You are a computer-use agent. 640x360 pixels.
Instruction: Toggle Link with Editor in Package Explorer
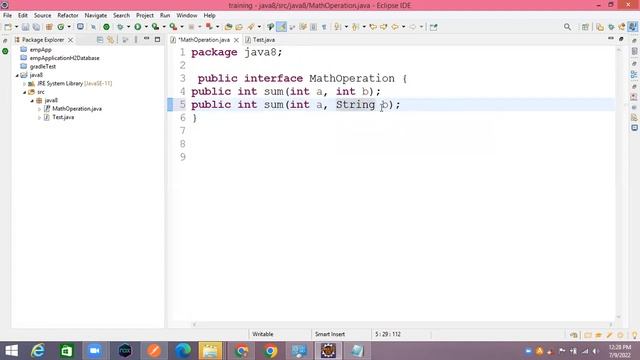coord(111,40)
